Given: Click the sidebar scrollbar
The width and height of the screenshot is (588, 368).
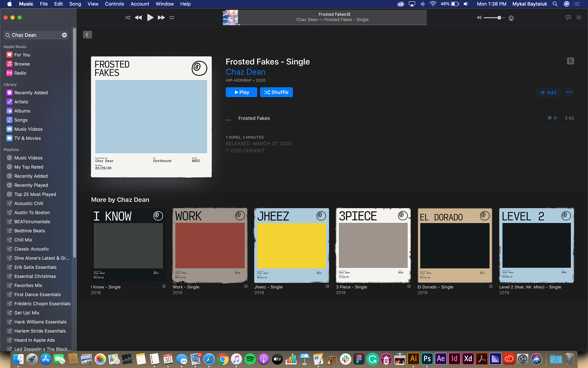Looking at the screenshot, I should [74, 143].
